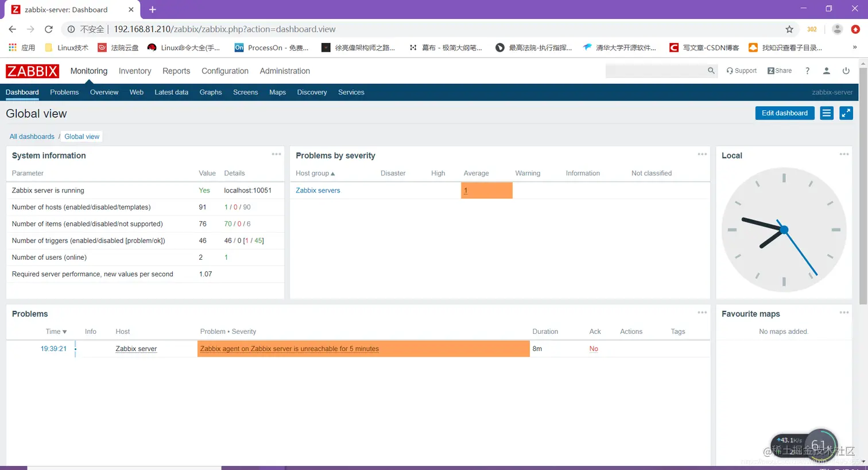Click the orange Average severity count cell
The image size is (868, 470).
coord(486,190)
